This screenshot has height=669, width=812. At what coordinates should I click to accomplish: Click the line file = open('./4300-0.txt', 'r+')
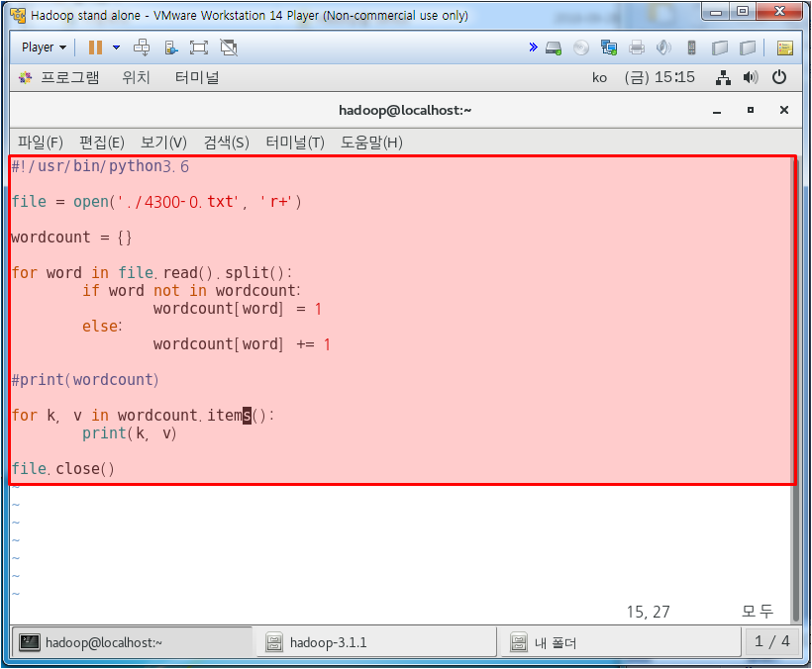156,202
